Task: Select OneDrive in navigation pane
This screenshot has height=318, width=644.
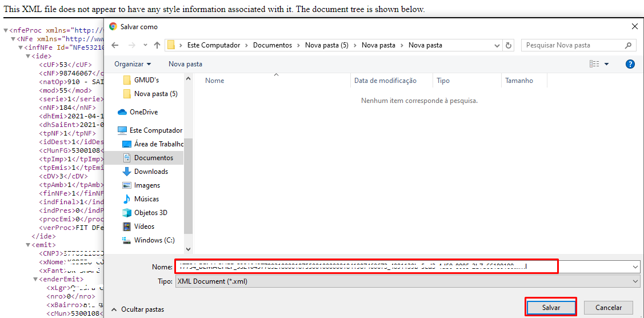Action: (x=138, y=112)
